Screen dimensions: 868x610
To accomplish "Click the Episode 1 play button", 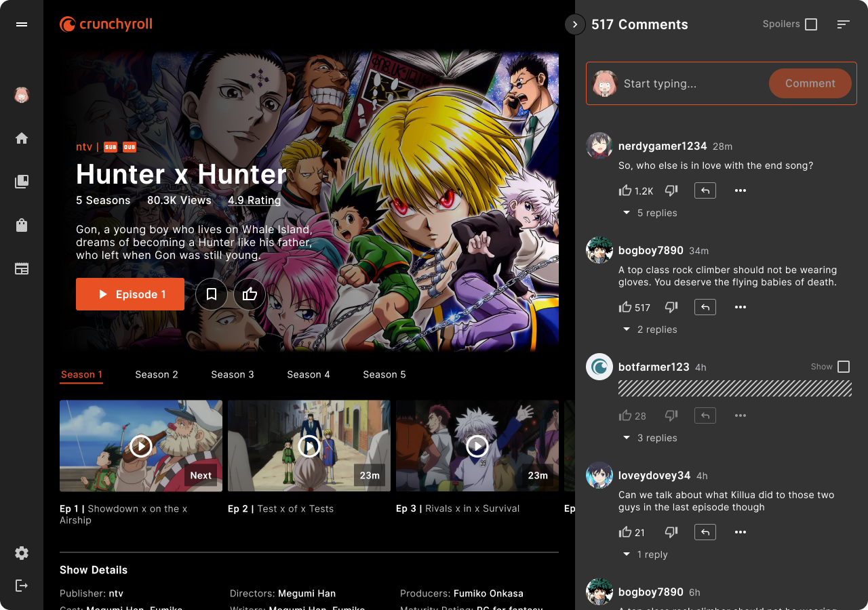I will pos(130,293).
